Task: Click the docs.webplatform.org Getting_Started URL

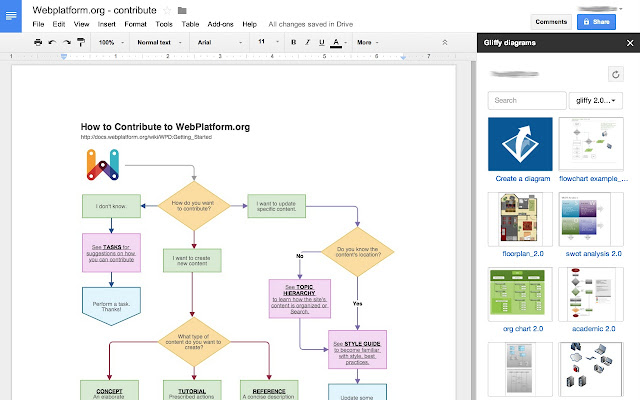Action: click(146, 137)
